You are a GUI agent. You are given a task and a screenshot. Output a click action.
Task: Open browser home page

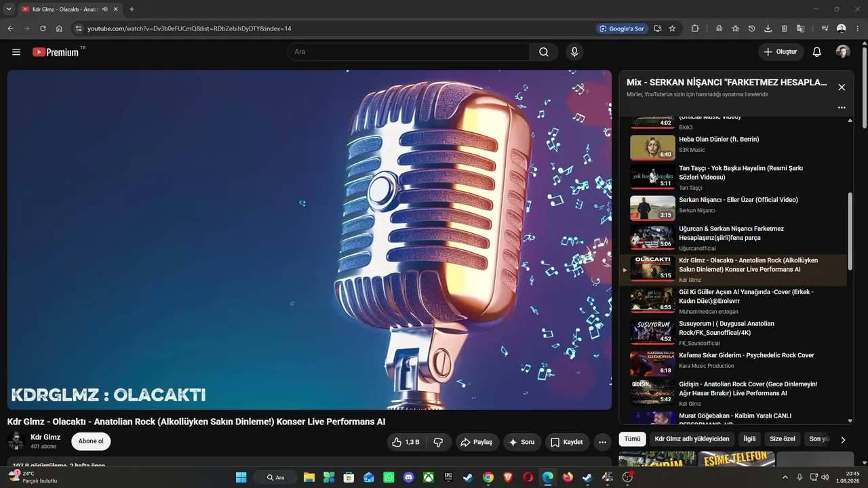pyautogui.click(x=59, y=28)
